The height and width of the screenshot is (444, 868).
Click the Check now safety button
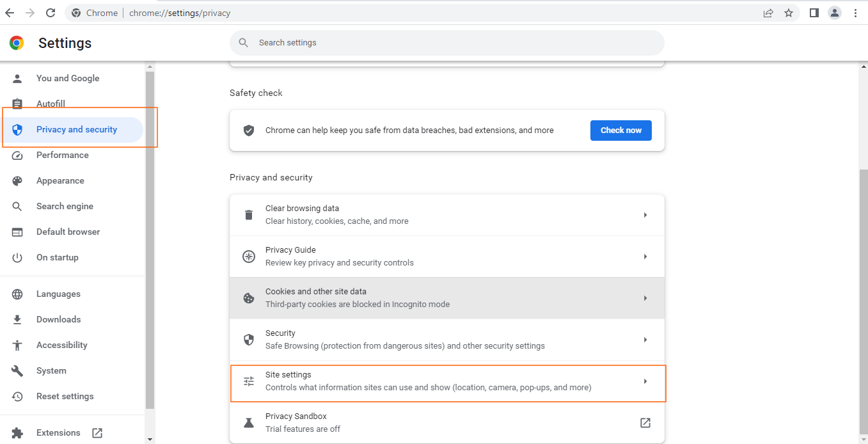click(620, 130)
